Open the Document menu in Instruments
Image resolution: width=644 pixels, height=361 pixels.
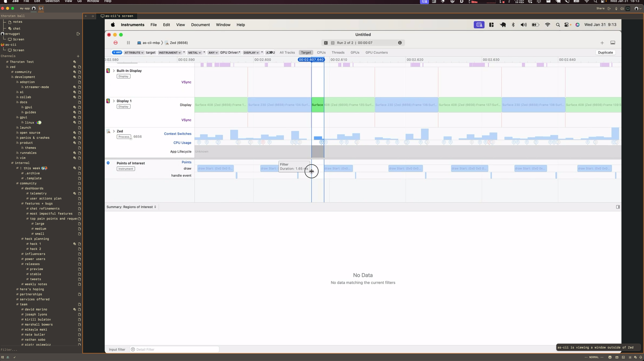click(200, 25)
